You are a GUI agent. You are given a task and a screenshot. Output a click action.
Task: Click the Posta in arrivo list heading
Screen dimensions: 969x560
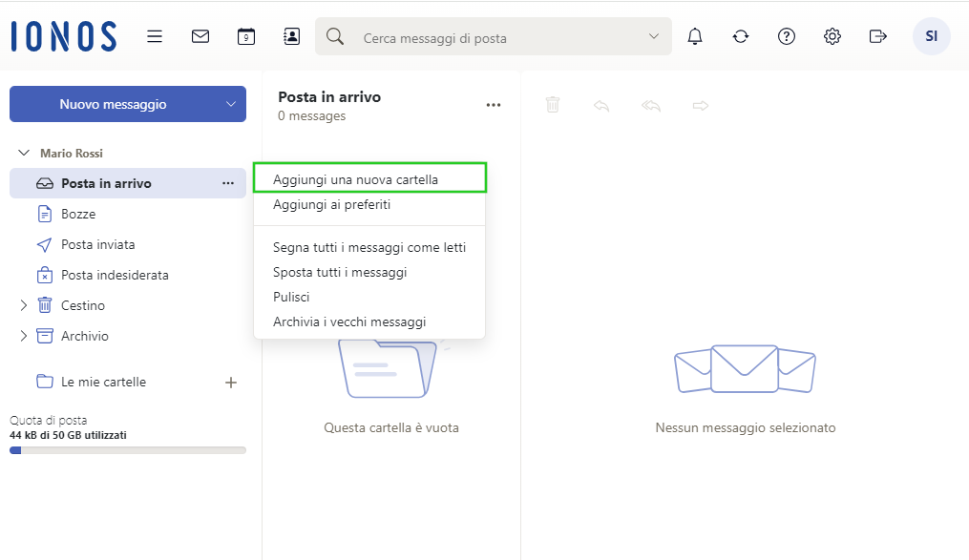tap(329, 97)
